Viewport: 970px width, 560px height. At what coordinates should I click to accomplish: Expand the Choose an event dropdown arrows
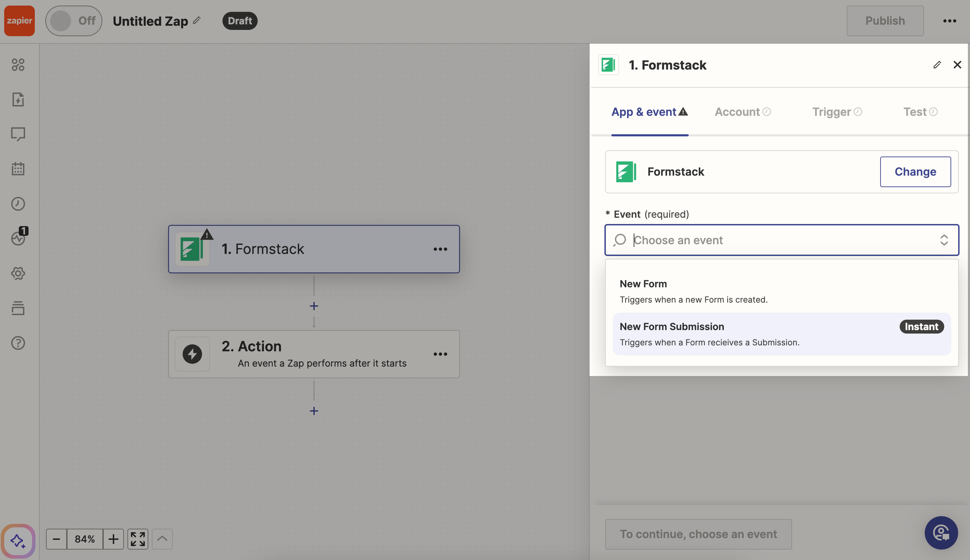(944, 240)
